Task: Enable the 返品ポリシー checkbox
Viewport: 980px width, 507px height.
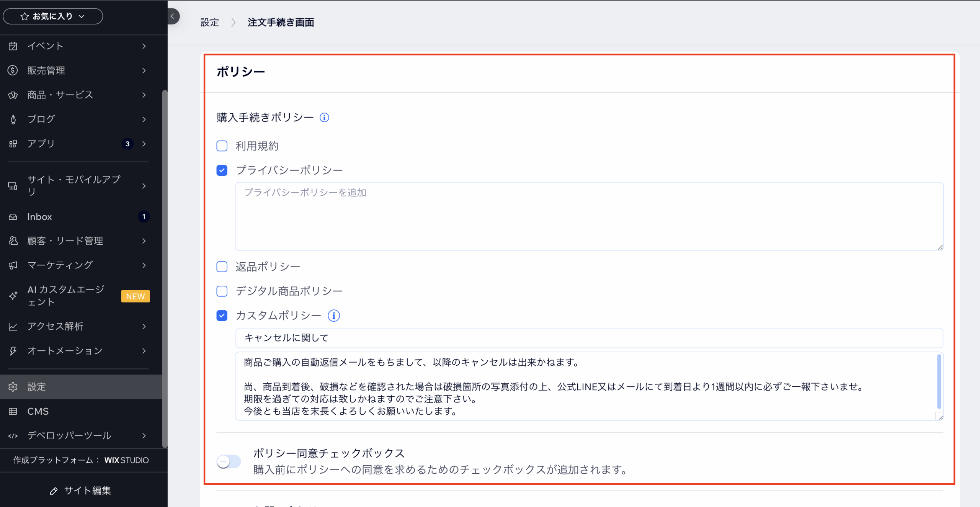Action: coord(222,267)
